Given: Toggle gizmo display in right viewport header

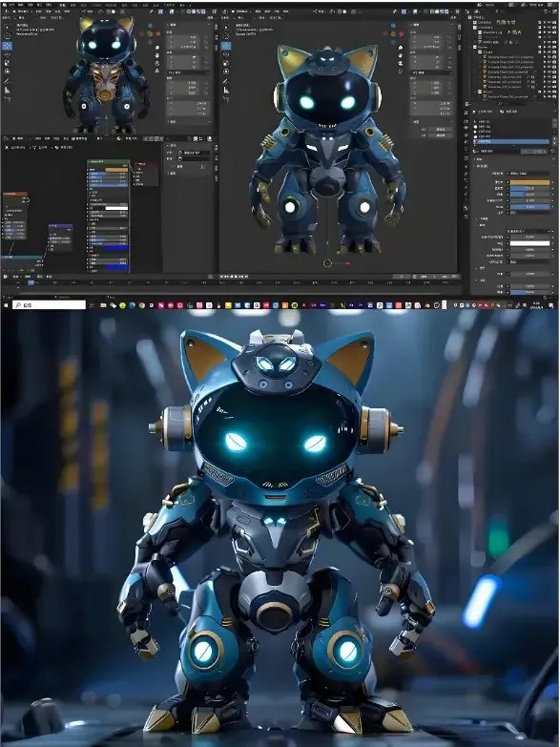Looking at the screenshot, I should pos(404,10).
